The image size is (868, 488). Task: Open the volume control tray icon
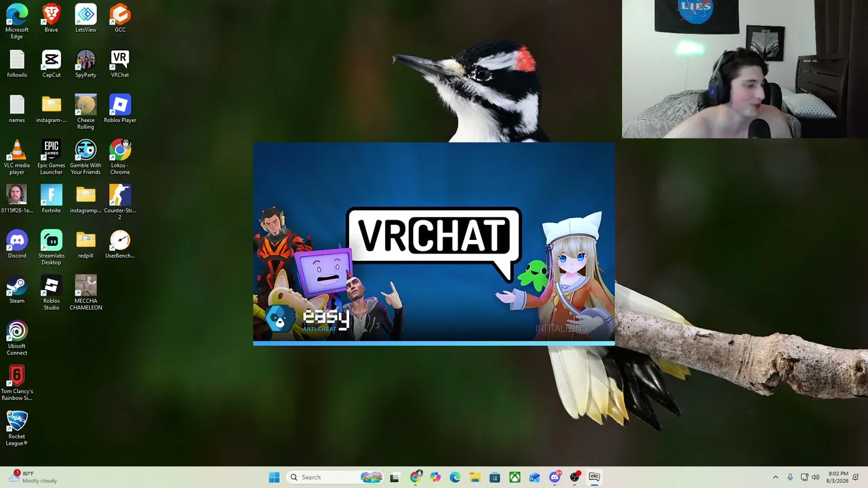point(816,477)
